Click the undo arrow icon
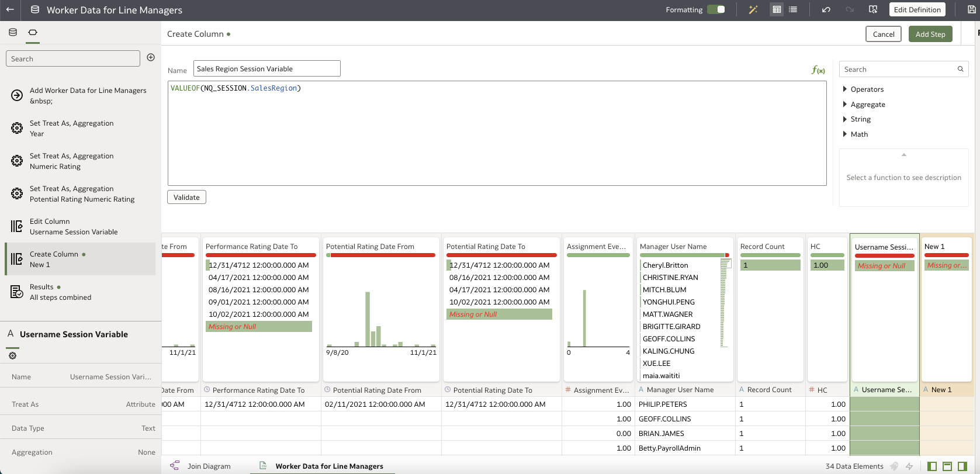 coord(826,9)
